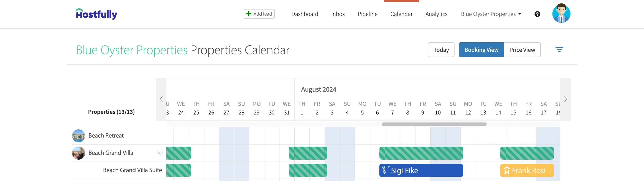Click the Hostfully logo
The height and width of the screenshot is (181, 644).
[x=96, y=14]
